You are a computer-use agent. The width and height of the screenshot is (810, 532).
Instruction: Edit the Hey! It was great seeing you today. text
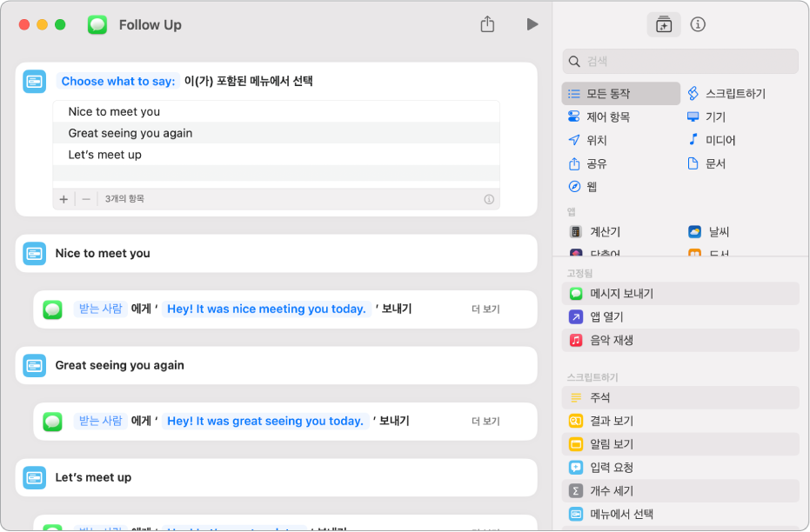coord(265,421)
